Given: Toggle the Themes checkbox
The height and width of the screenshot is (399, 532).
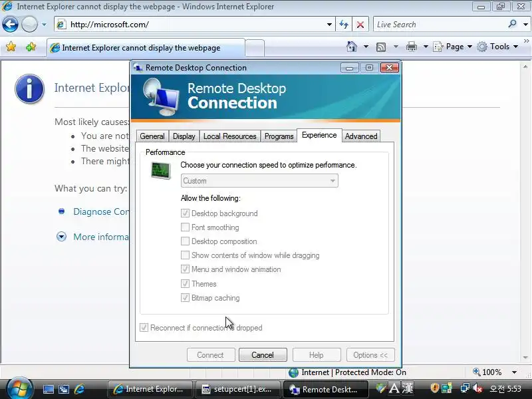Looking at the screenshot, I should [x=185, y=283].
